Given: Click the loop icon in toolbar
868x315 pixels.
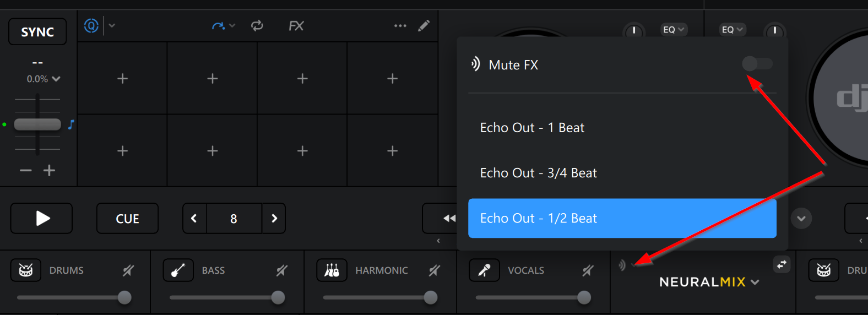Looking at the screenshot, I should coord(257,26).
